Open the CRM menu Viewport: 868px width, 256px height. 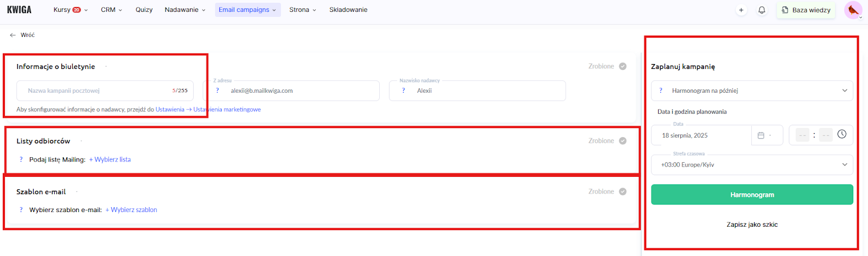click(111, 10)
